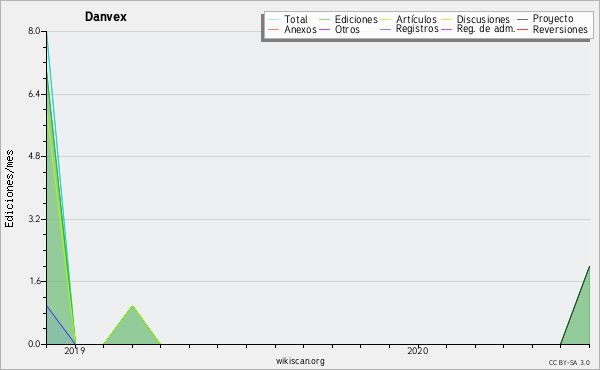The image size is (600, 370).
Task: Click the Ediciones legend label
Action: pyautogui.click(x=356, y=19)
